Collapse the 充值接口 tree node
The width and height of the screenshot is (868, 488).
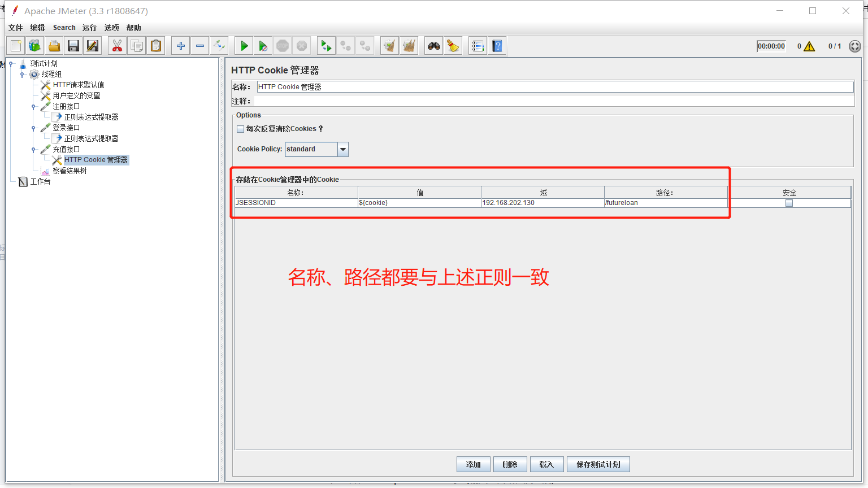(33, 150)
